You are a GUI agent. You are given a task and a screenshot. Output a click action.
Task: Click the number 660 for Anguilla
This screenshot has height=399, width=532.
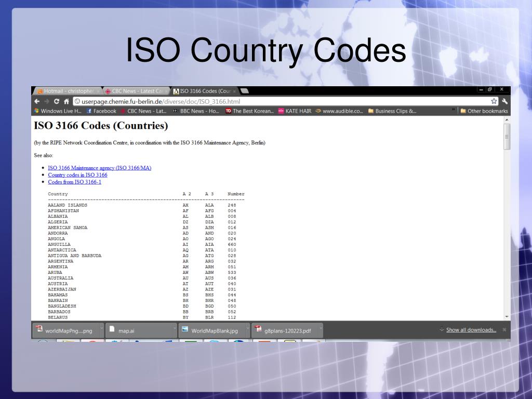coord(232,245)
